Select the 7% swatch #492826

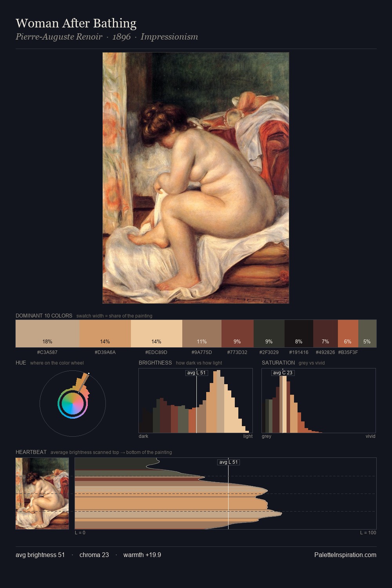(x=325, y=334)
